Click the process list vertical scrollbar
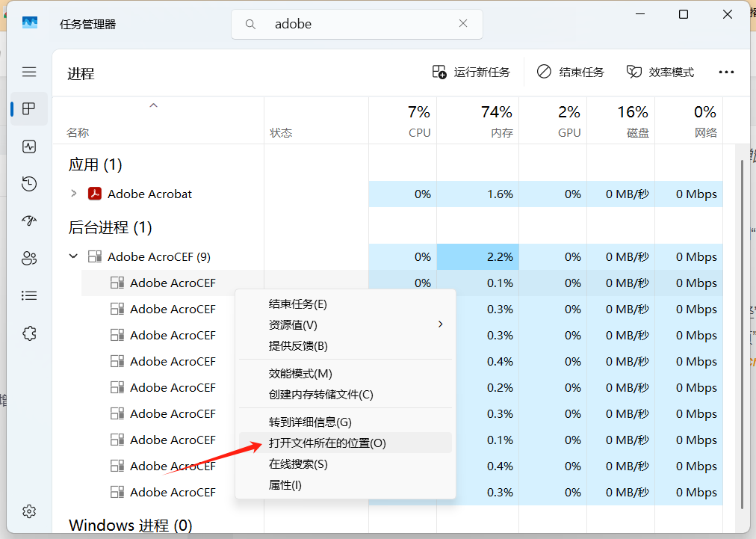The image size is (756, 539). click(742, 333)
